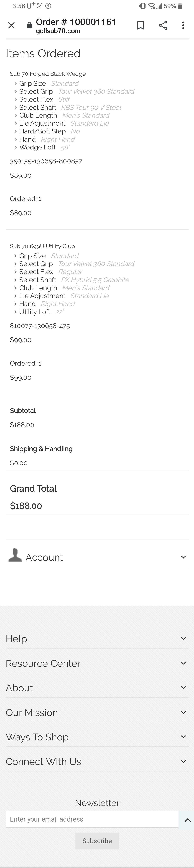Tap the lock site security icon
Screen dimensions: 194x868
29,26
